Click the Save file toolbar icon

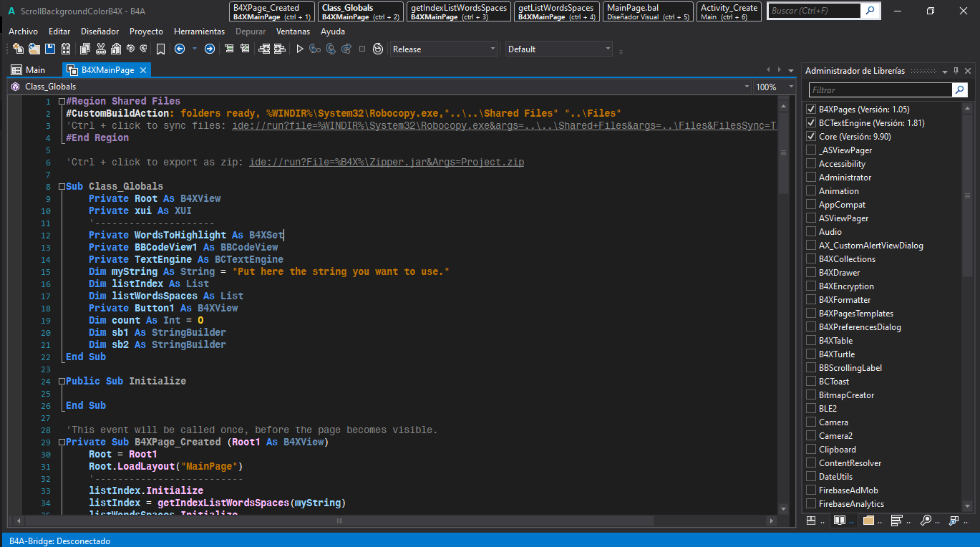[x=50, y=49]
